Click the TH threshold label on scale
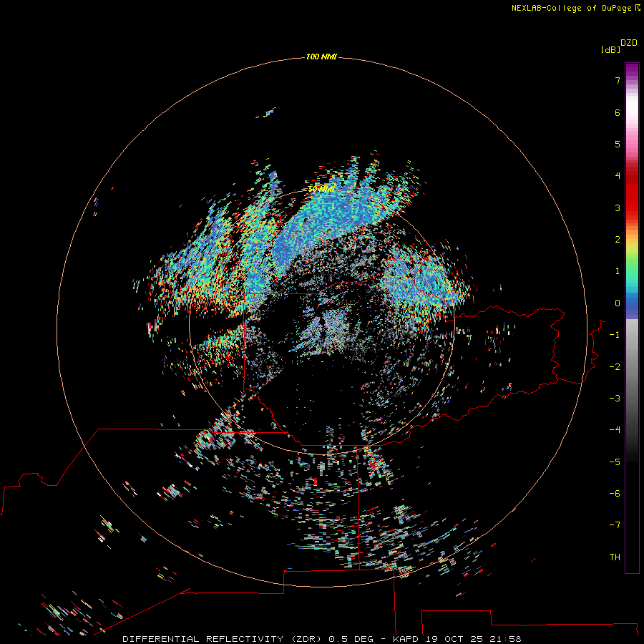Screen dimensions: 644x644 click(615, 557)
